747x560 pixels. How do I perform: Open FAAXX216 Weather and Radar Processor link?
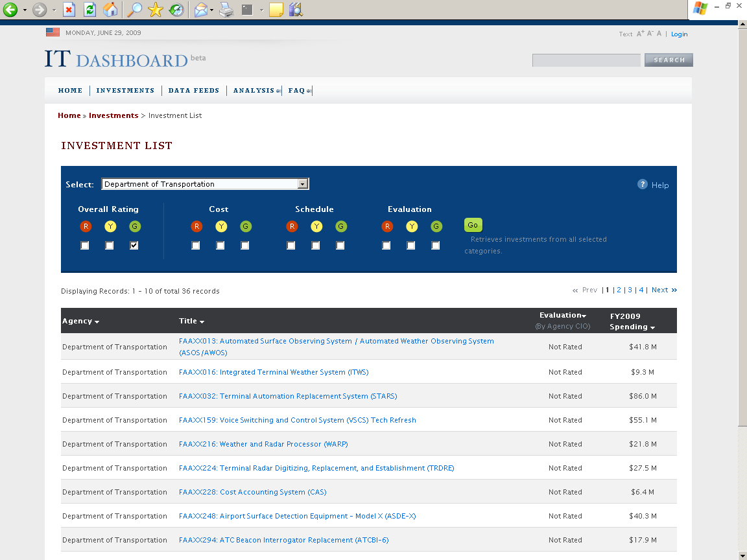point(263,444)
